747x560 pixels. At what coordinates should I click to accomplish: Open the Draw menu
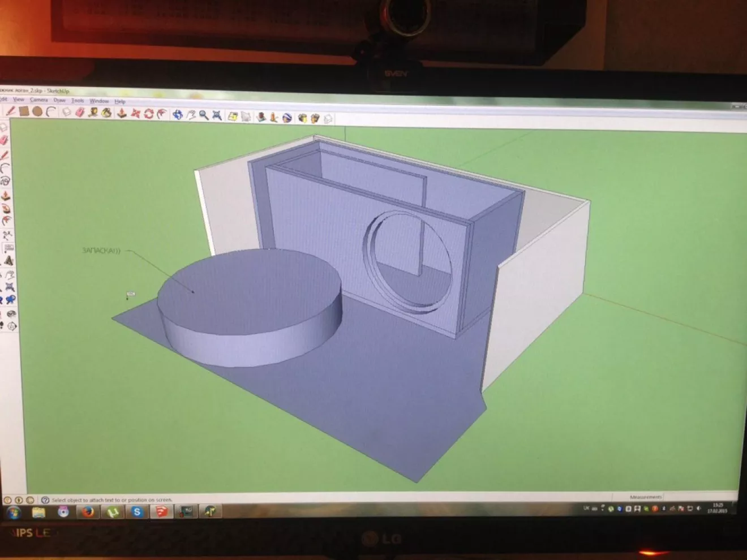pyautogui.click(x=59, y=100)
